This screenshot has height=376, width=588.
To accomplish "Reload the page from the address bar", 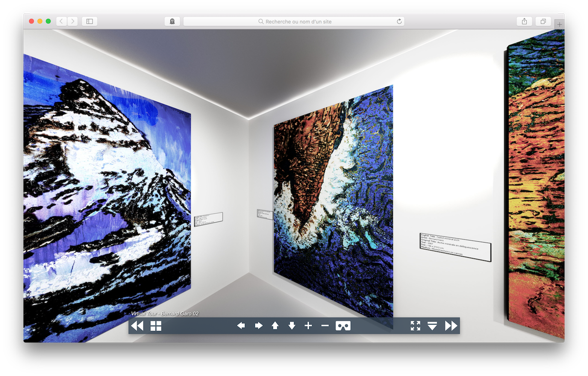I will pos(399,21).
